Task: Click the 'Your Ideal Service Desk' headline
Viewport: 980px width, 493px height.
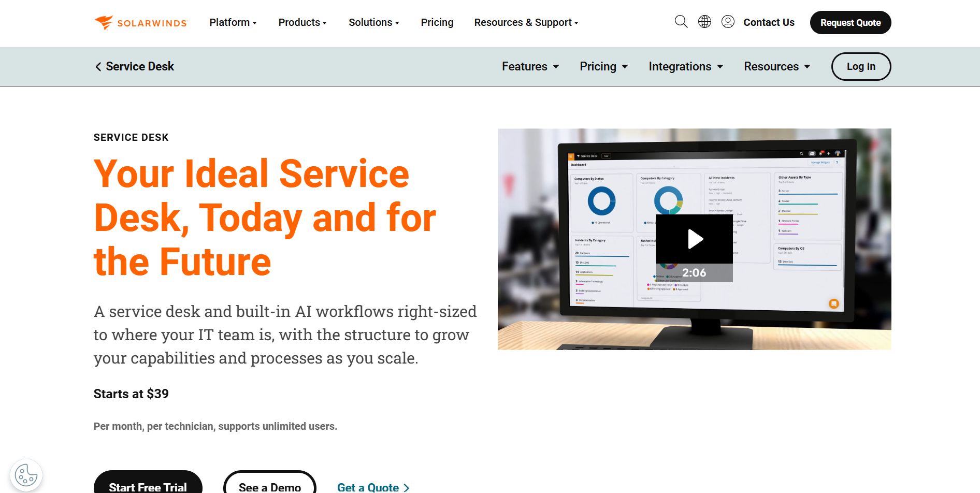Action: [x=265, y=218]
